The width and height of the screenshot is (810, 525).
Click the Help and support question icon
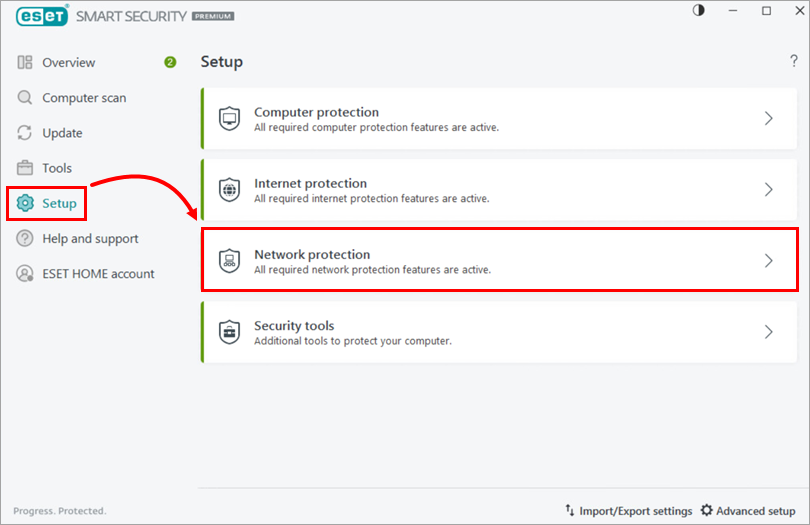click(25, 239)
